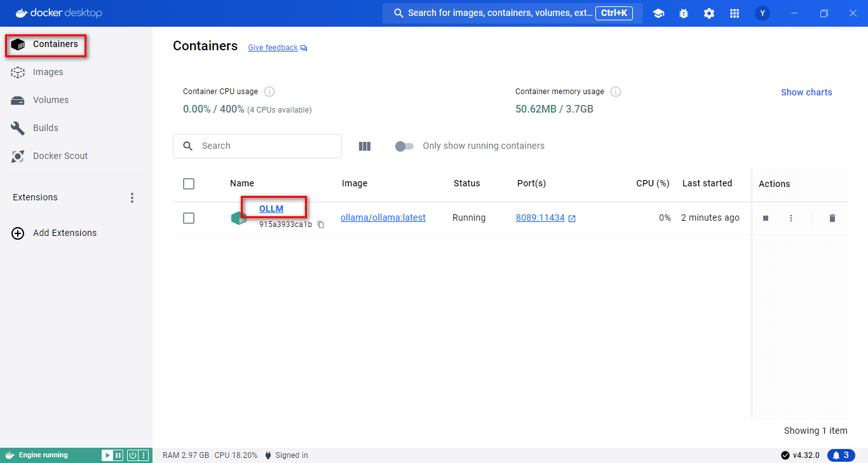Click info icon next to Container CPU usage

click(269, 92)
